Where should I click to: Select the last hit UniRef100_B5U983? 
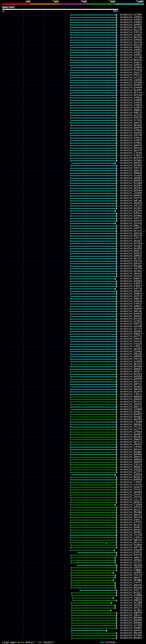pyautogui.click(x=131, y=638)
